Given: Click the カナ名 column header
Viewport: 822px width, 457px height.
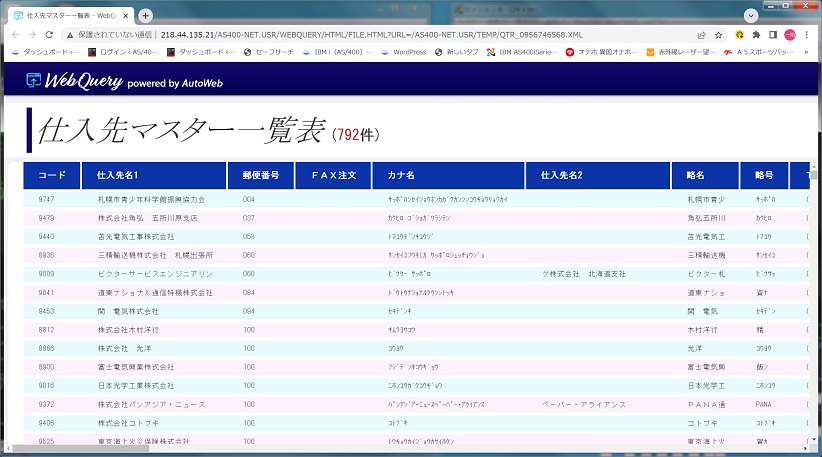Looking at the screenshot, I should click(448, 175).
